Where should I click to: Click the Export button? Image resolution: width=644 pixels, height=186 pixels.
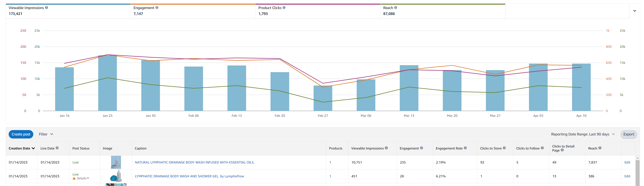tap(628, 134)
